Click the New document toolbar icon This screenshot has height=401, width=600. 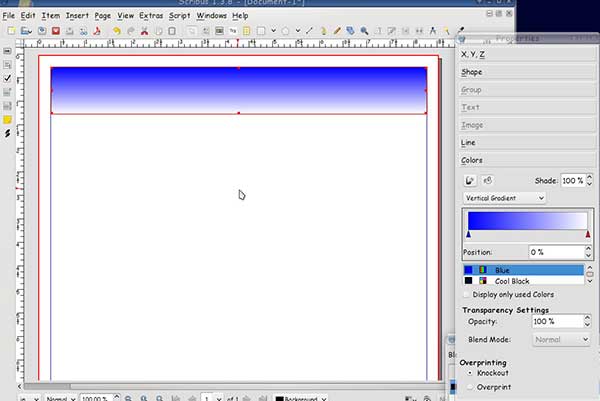(x=10, y=31)
